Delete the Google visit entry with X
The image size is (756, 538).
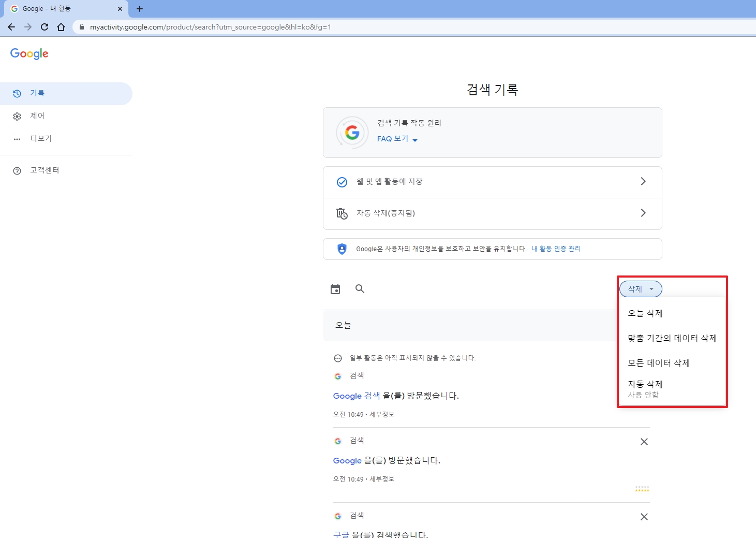(644, 442)
